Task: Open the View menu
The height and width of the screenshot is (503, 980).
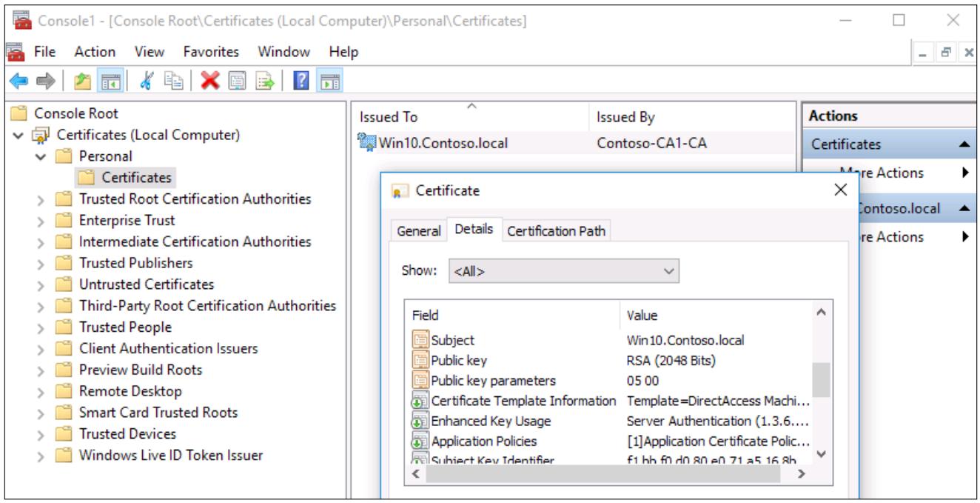Action: [150, 52]
